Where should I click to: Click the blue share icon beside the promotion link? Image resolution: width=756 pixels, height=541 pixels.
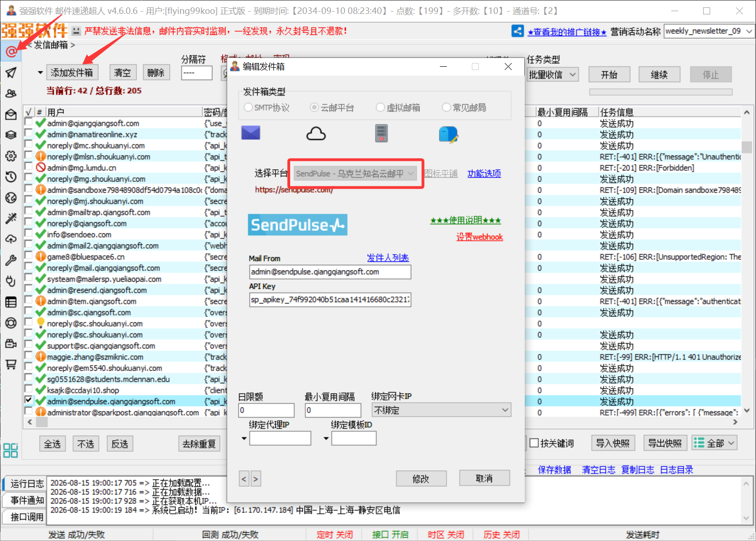(x=518, y=31)
